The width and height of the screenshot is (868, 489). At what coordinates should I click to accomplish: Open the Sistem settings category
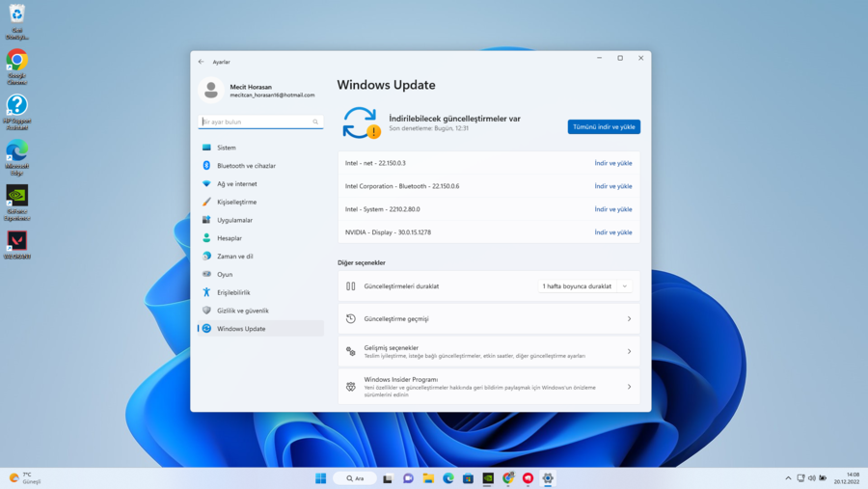point(260,148)
